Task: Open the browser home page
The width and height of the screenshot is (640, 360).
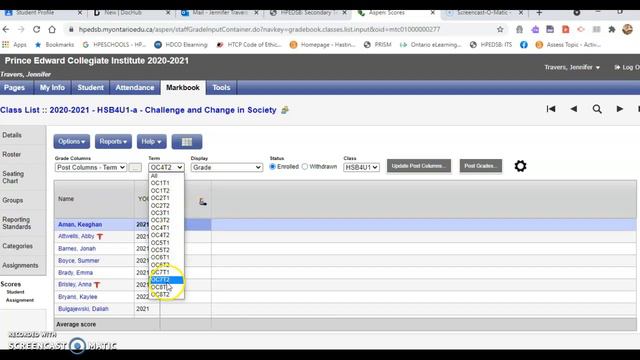Action: click(52, 29)
